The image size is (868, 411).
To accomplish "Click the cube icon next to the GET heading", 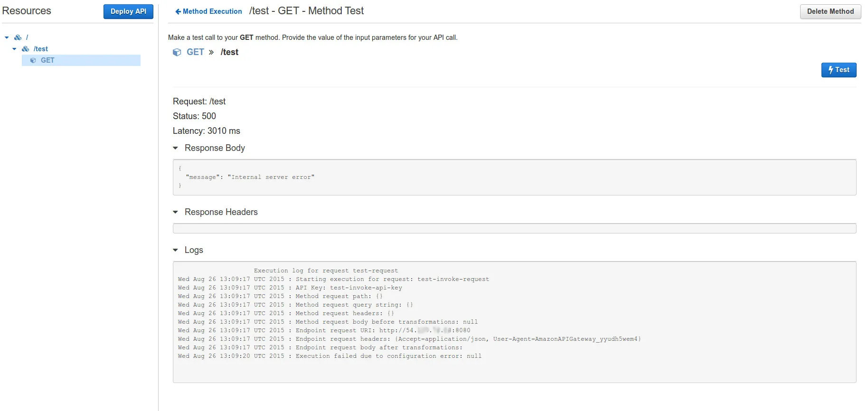I will [x=177, y=52].
